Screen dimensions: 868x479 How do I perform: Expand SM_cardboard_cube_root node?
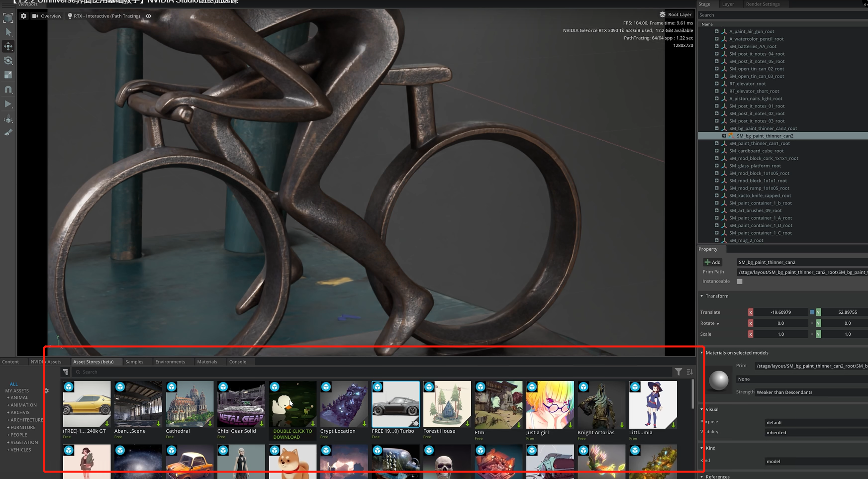coord(717,151)
